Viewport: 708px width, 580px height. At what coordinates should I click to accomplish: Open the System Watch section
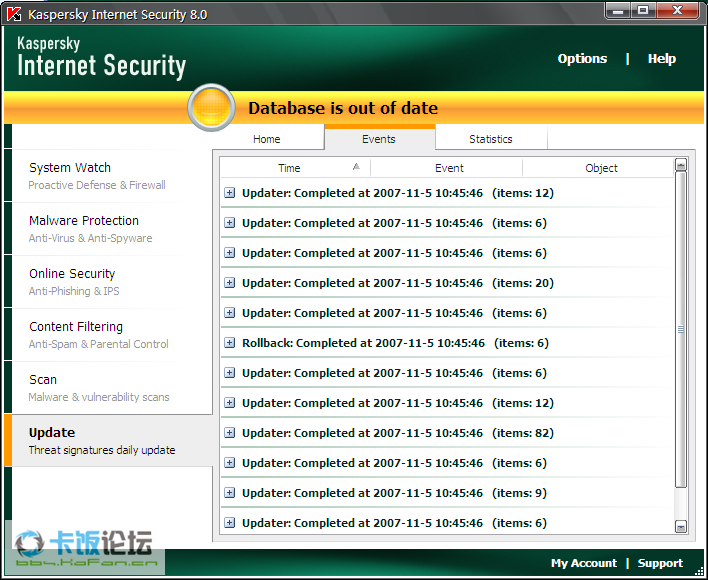pos(112,176)
